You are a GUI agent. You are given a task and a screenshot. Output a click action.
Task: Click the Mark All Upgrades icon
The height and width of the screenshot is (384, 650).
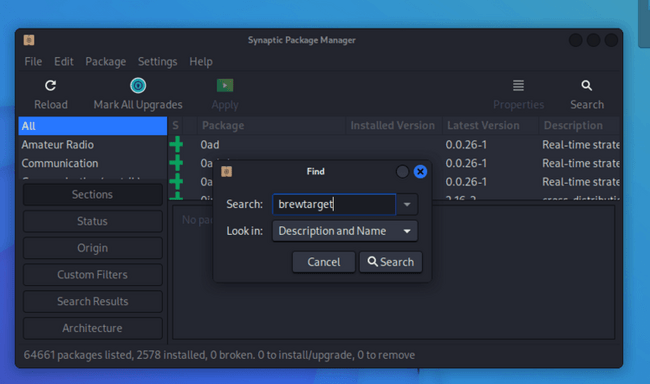coord(138,85)
